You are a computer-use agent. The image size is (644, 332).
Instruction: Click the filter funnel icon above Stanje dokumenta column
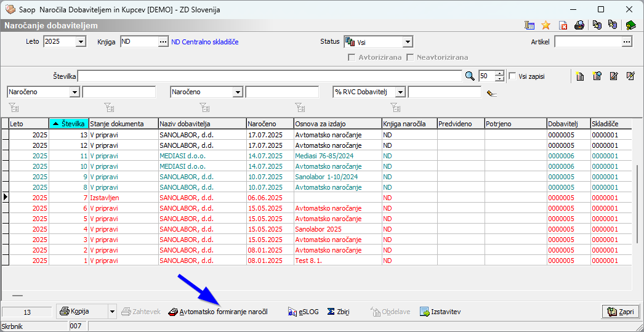click(x=109, y=108)
